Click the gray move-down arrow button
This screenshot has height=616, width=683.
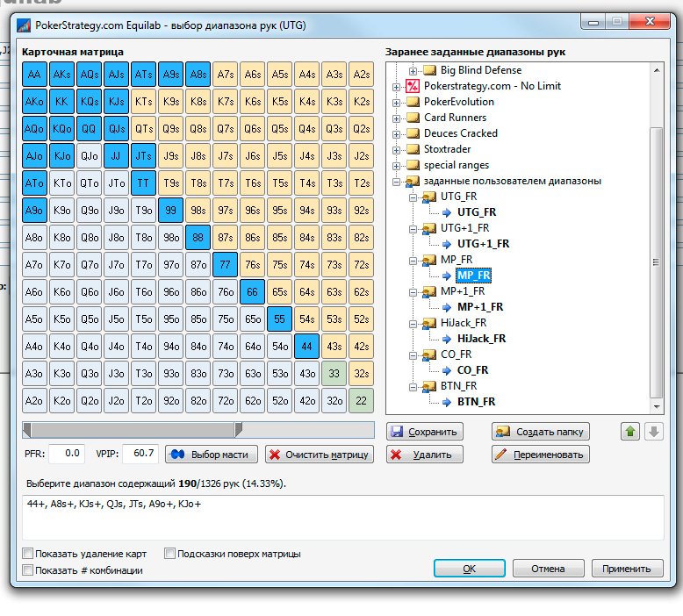pos(653,432)
